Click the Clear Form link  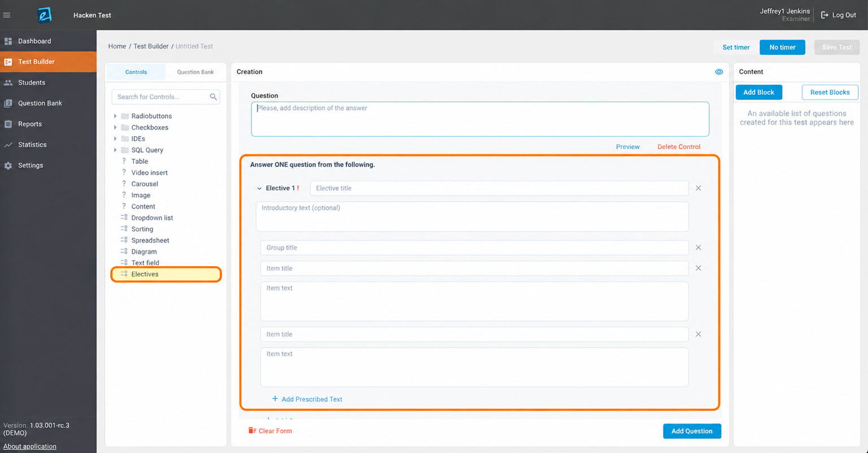point(275,431)
